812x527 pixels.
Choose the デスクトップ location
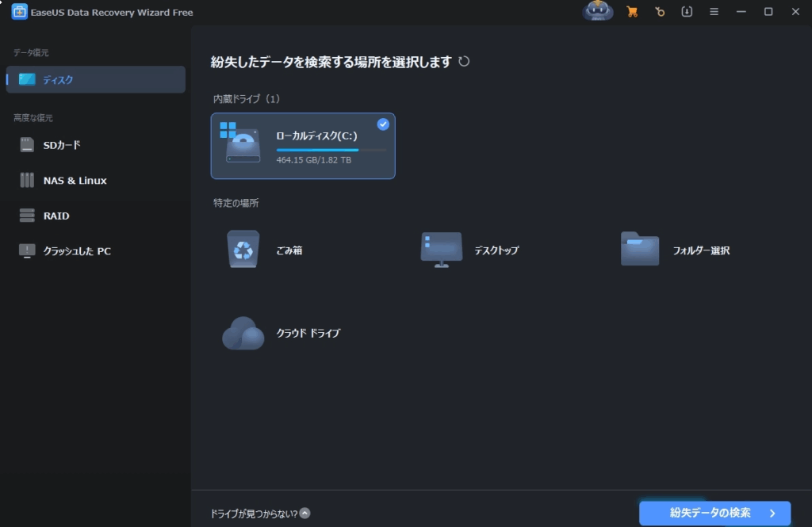click(469, 250)
